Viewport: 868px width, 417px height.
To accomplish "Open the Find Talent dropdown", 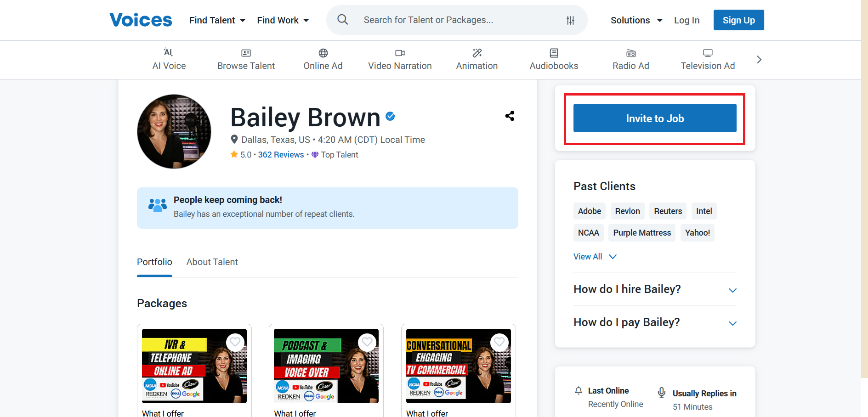I will pyautogui.click(x=217, y=20).
